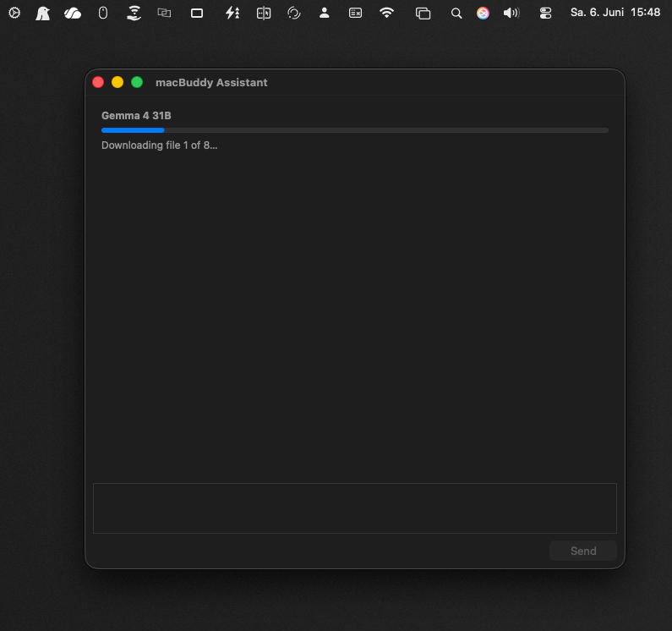Viewport: 672px width, 631px height.
Task: Focus the message input box
Action: click(x=355, y=508)
